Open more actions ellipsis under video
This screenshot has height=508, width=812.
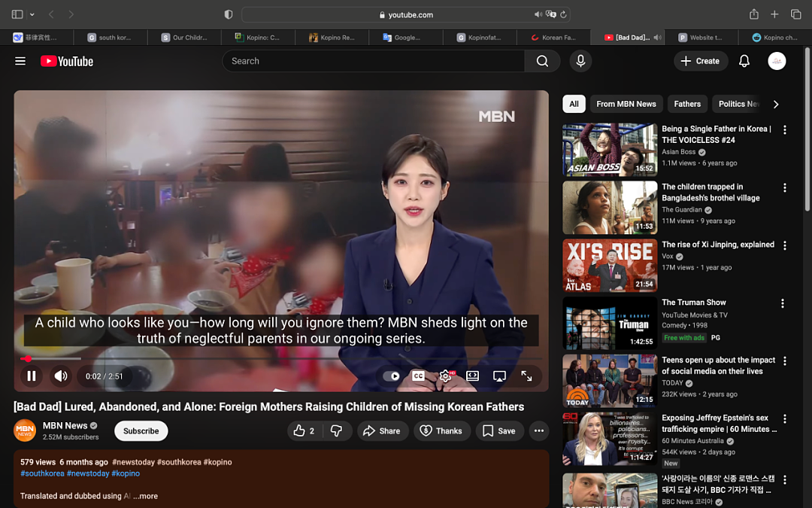[539, 430]
